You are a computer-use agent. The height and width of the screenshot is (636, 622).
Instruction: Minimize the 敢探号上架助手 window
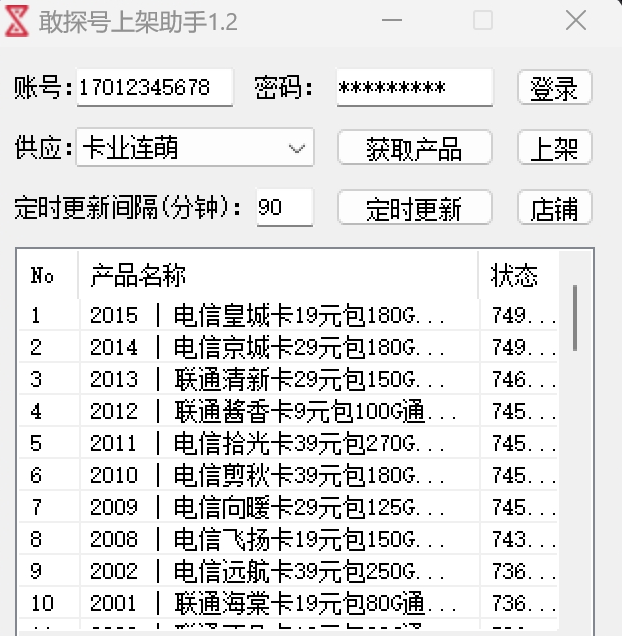392,20
